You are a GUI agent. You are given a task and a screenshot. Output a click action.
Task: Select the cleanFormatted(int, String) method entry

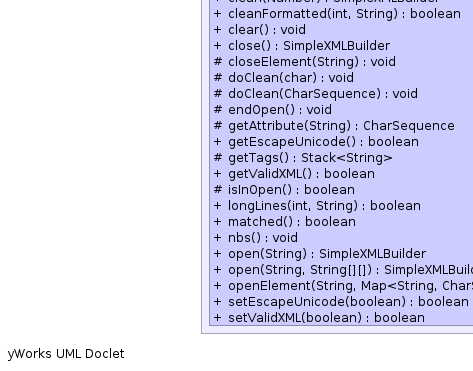coord(337,14)
